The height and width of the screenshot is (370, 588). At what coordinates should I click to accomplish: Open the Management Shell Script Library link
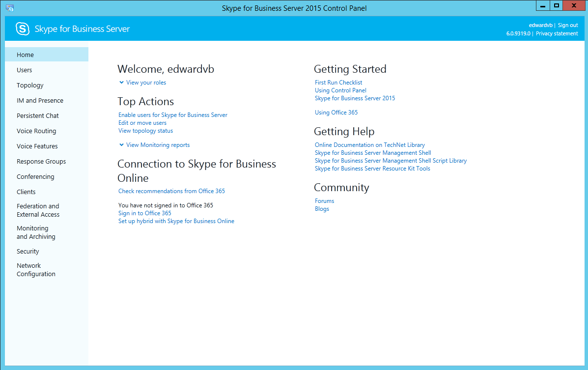click(x=391, y=161)
